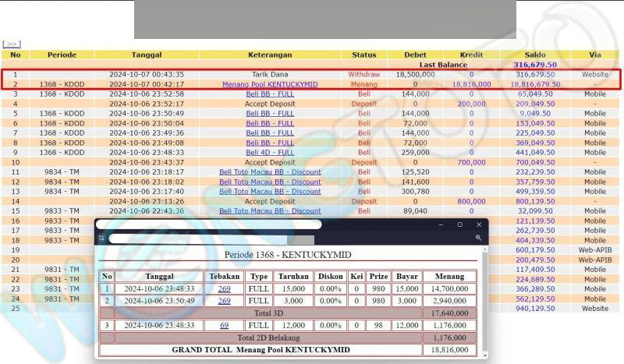Maximize the KENTUCKYMID popup window
This screenshot has width=624, height=364.
click(459, 224)
